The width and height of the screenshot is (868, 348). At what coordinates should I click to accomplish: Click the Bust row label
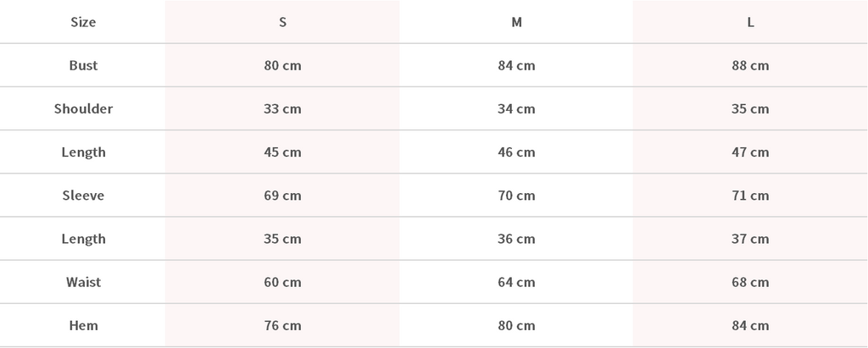(83, 65)
